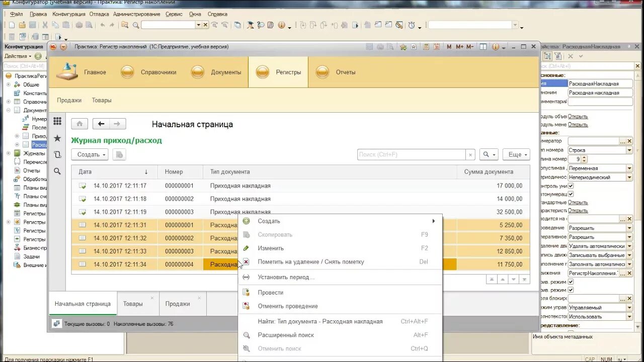Open the Calendar icon in enterprise title bar
Image resolution: width=644 pixels, height=362 pixels.
pyautogui.click(x=436, y=47)
